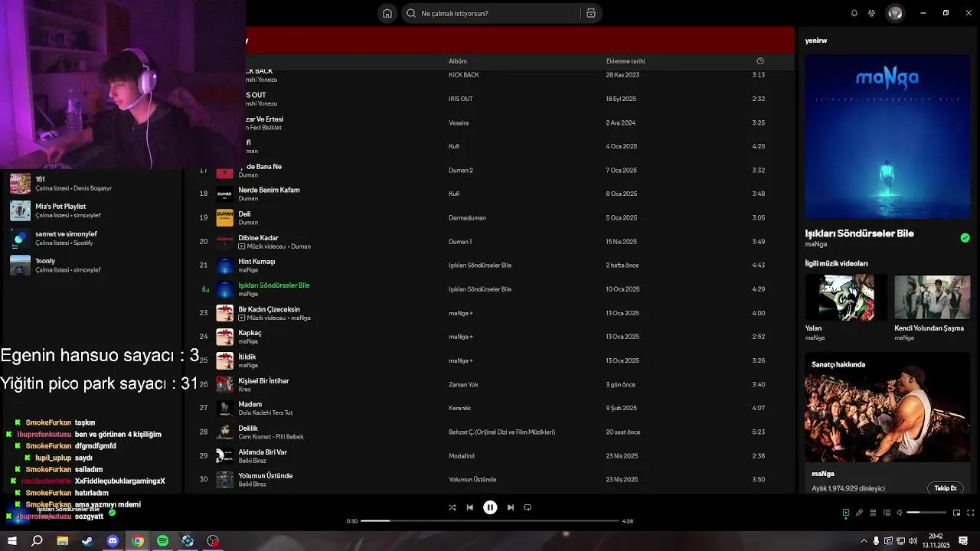The height and width of the screenshot is (551, 980).
Task: Open album link Zaman Yok
Action: click(463, 385)
